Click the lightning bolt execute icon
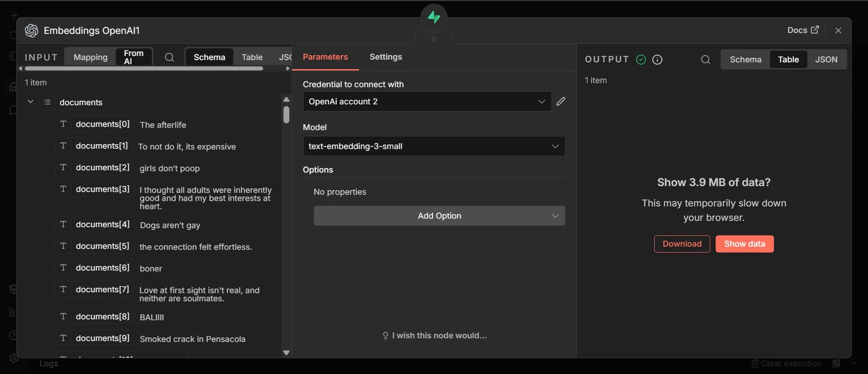This screenshot has height=374, width=868. point(434,17)
